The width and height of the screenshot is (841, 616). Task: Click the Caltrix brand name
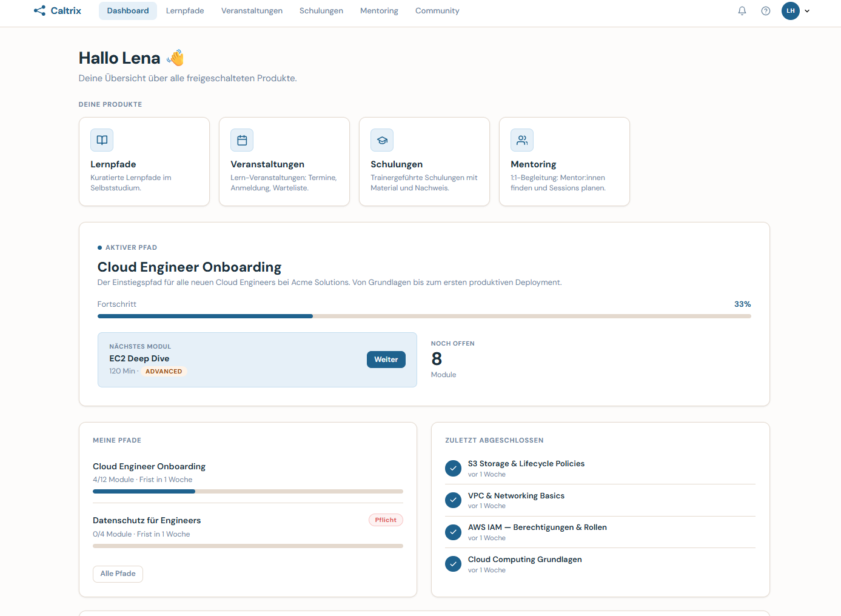pyautogui.click(x=66, y=11)
